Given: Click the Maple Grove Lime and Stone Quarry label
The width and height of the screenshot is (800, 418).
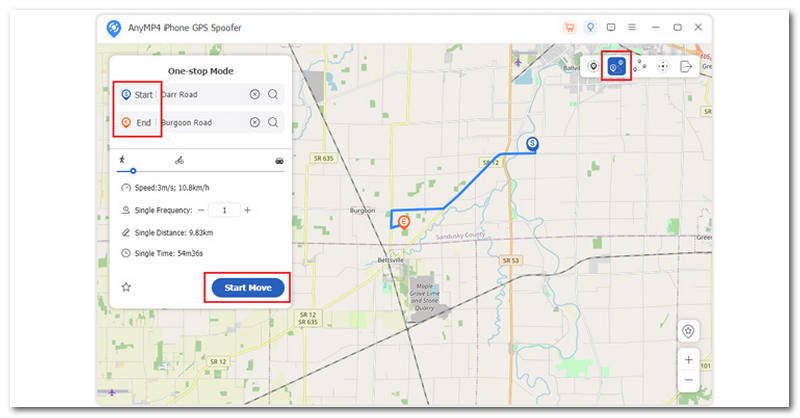Looking at the screenshot, I should coord(424,297).
